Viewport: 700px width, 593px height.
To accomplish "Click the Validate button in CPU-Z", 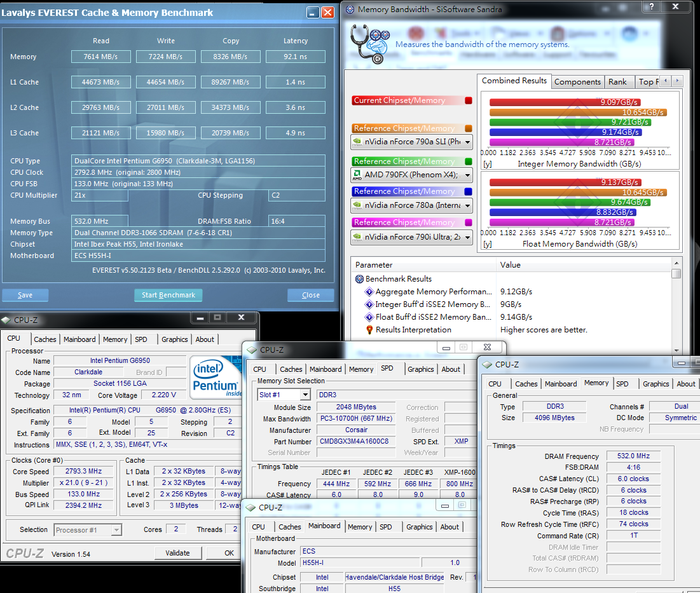I will click(x=178, y=553).
